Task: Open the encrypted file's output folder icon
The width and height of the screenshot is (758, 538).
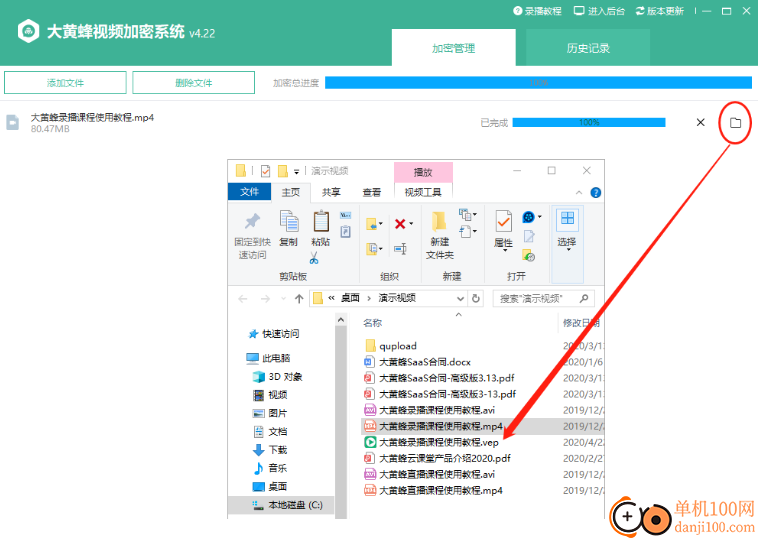Action: point(735,123)
